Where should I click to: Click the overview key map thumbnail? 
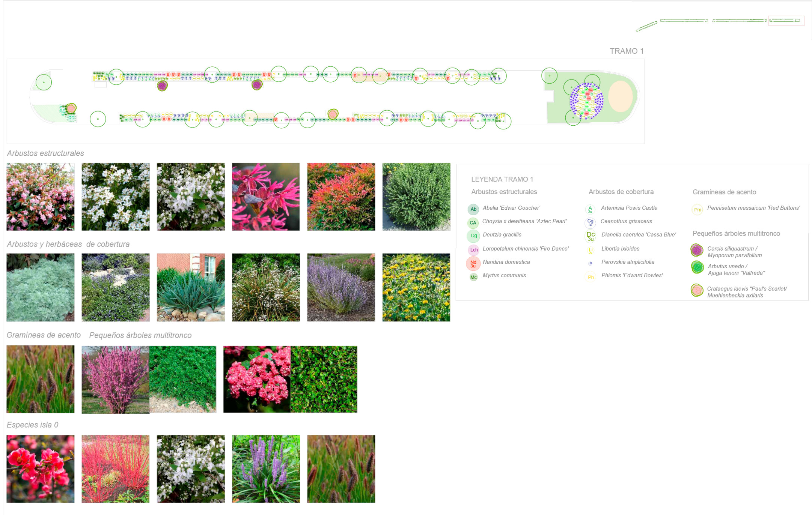(x=721, y=21)
